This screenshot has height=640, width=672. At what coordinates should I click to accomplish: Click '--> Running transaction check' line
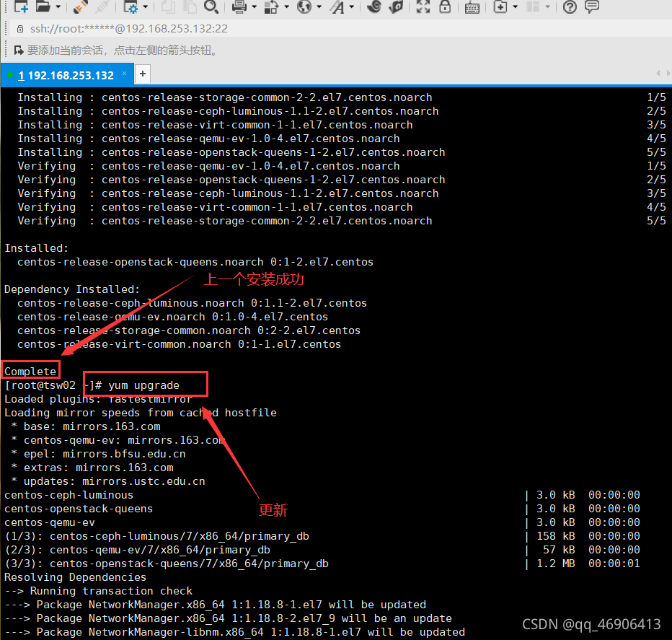[98, 591]
